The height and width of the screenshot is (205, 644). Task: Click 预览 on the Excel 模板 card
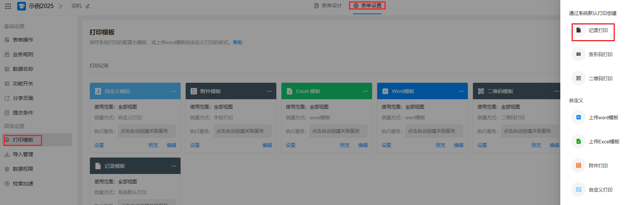pyautogui.click(x=344, y=145)
